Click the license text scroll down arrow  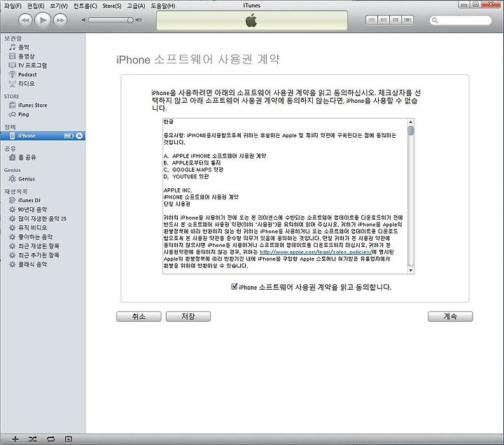pos(410,270)
